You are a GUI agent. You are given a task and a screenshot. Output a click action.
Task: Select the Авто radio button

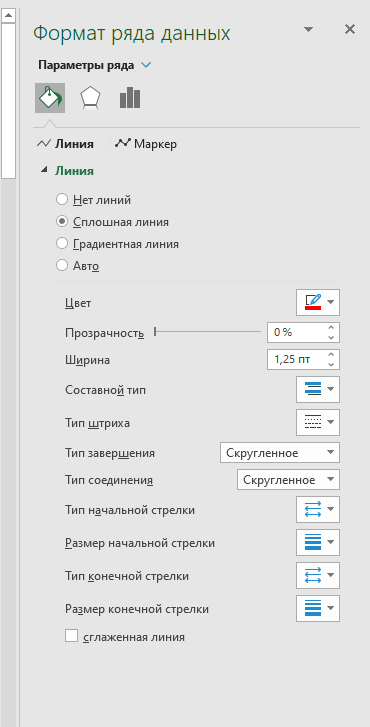click(x=62, y=266)
